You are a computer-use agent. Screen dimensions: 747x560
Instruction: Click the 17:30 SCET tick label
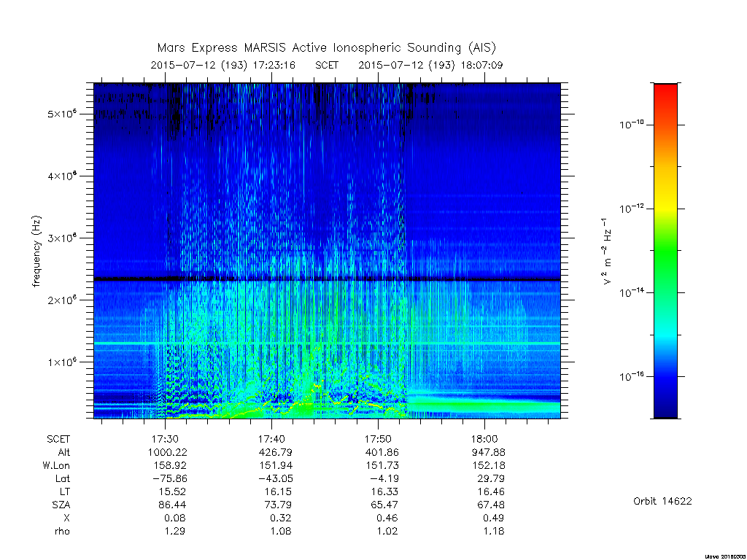[166, 439]
